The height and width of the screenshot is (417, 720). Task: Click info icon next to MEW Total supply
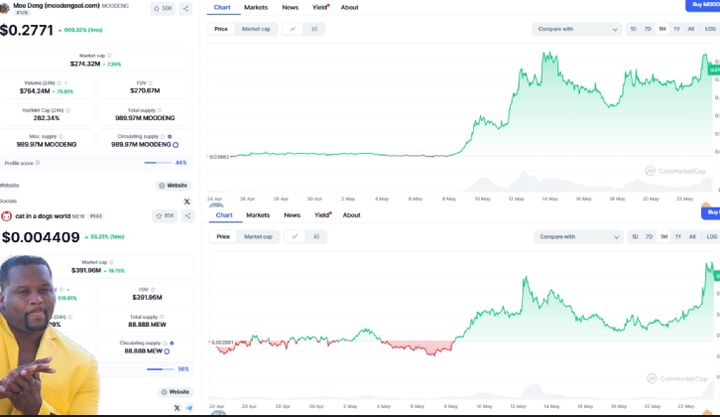pos(162,317)
